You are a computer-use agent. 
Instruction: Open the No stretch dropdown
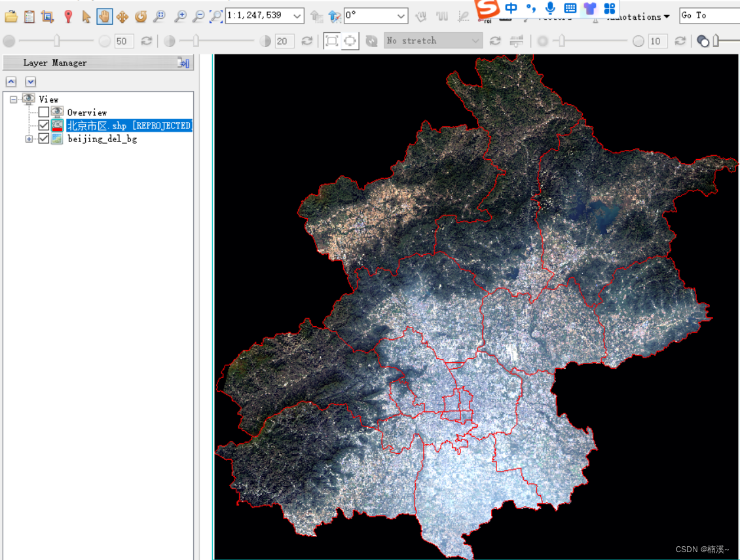pos(433,41)
